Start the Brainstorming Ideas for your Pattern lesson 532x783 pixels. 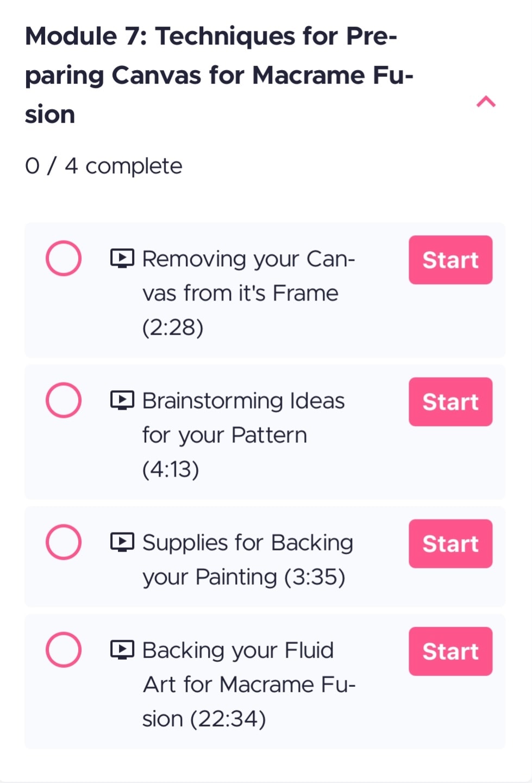click(450, 402)
